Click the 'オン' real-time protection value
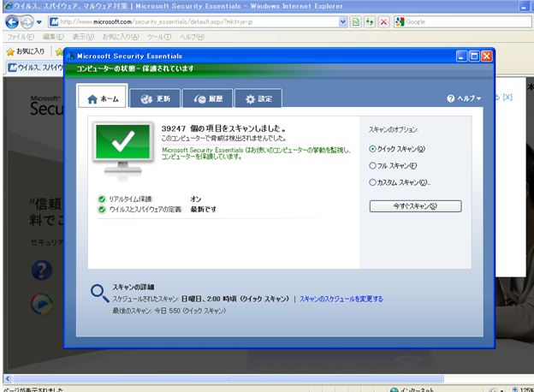Image resolution: width=534 pixels, height=392 pixels. (x=195, y=199)
